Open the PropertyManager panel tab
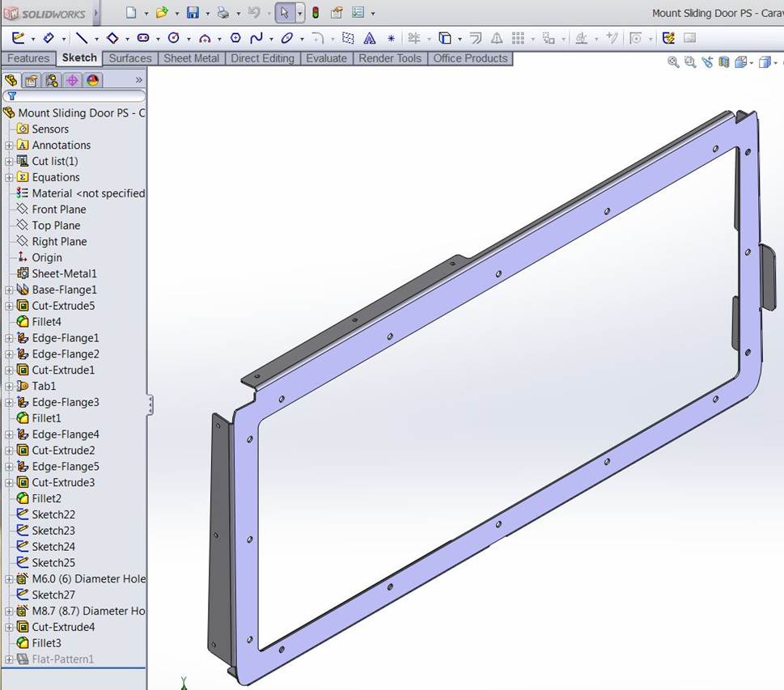The image size is (784, 690). pos(31,80)
